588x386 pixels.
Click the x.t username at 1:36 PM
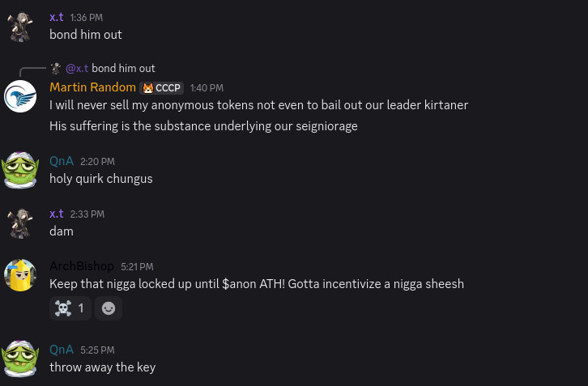point(57,17)
